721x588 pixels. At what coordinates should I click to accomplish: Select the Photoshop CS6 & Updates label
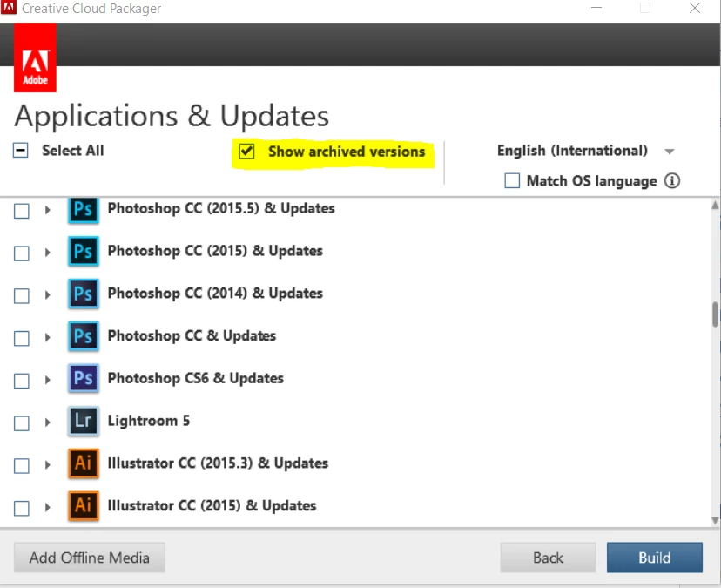[x=196, y=378]
